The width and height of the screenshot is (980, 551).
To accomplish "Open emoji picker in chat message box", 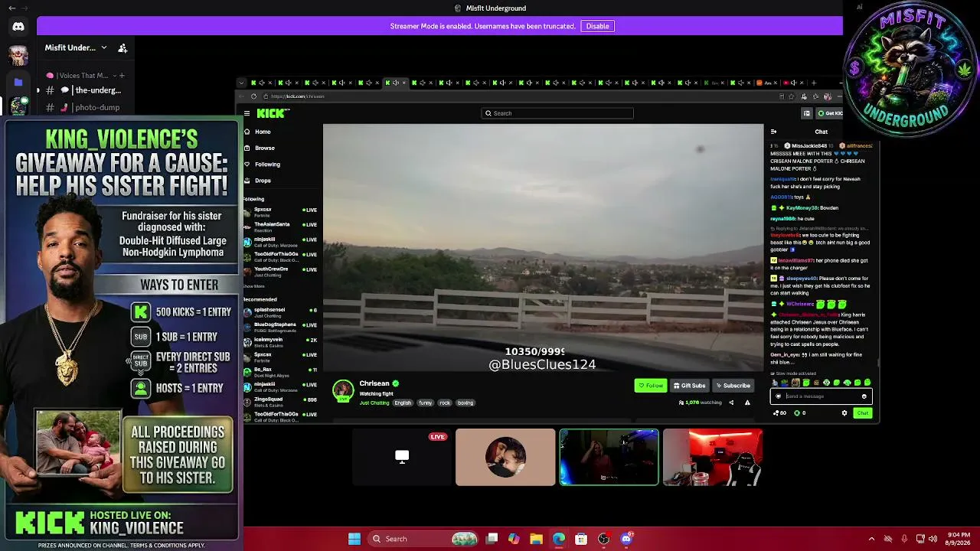I will coord(864,396).
